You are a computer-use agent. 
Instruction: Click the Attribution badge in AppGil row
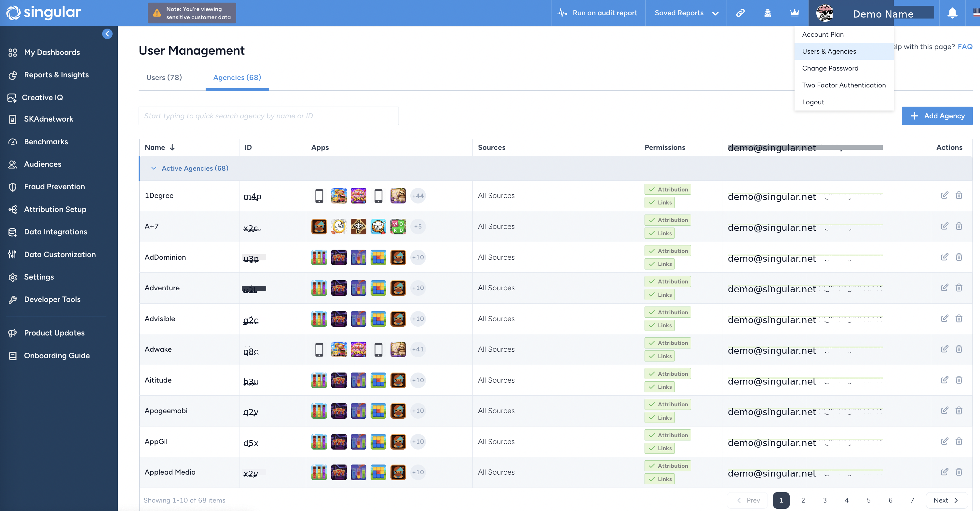tap(668, 435)
